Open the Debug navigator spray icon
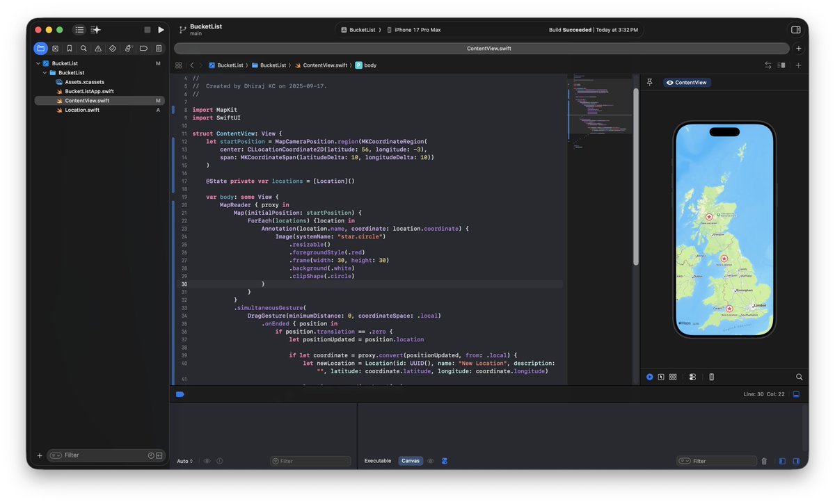This screenshot has width=835, height=504. [x=128, y=49]
